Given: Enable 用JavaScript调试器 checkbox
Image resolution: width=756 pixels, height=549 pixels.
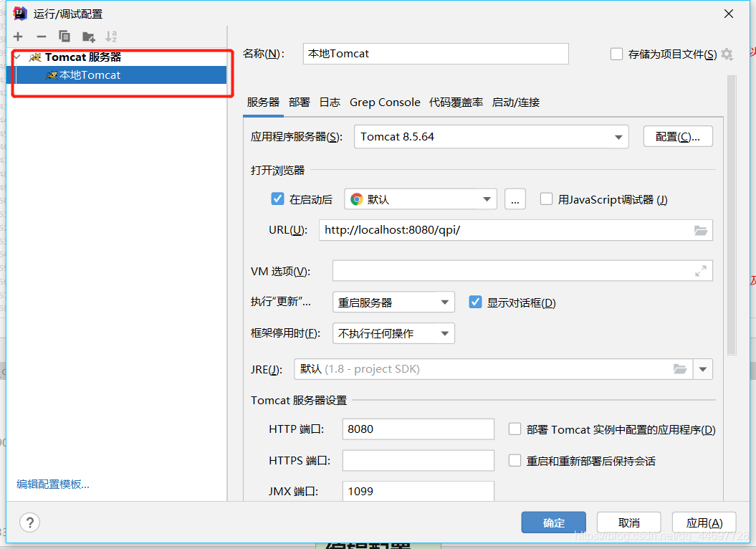Looking at the screenshot, I should click(546, 199).
